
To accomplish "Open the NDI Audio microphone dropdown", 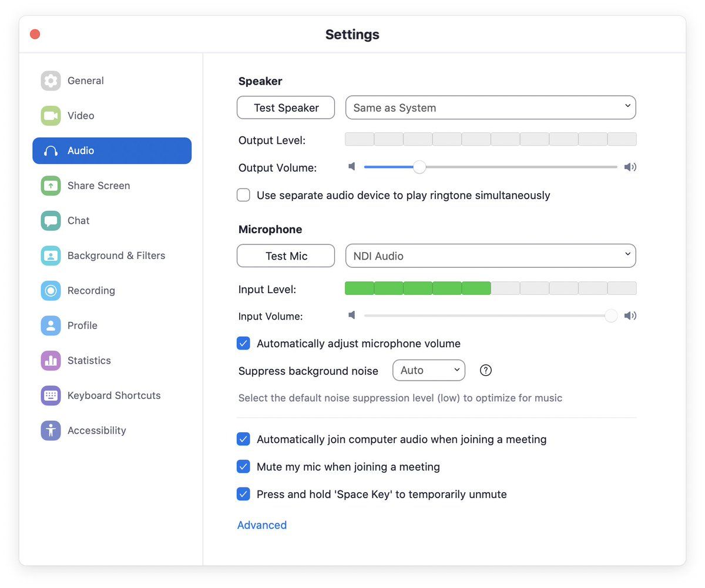I will click(x=491, y=256).
